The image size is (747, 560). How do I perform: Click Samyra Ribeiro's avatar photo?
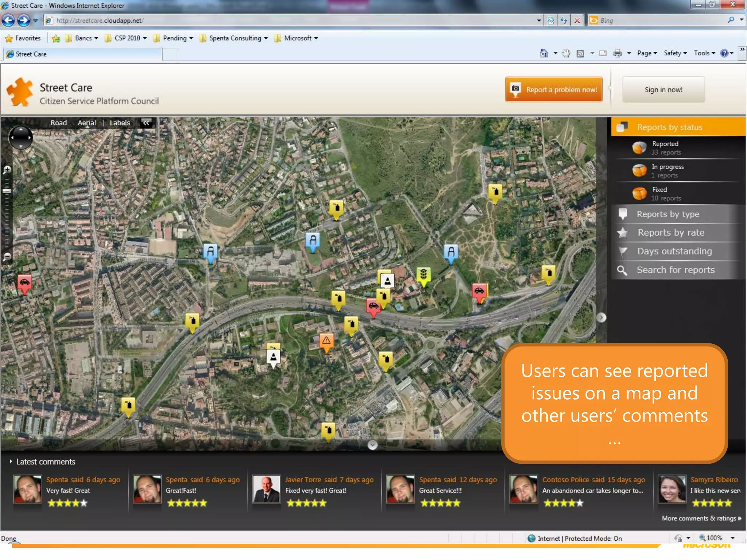click(x=672, y=489)
